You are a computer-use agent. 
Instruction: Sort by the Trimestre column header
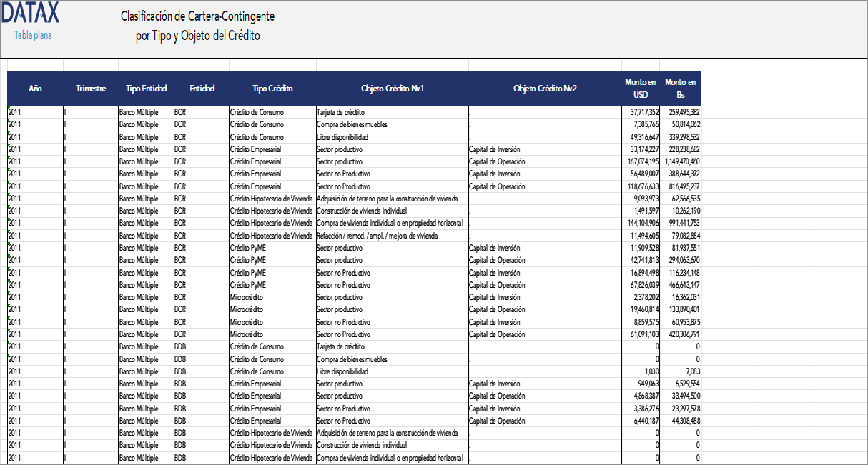coord(92,89)
